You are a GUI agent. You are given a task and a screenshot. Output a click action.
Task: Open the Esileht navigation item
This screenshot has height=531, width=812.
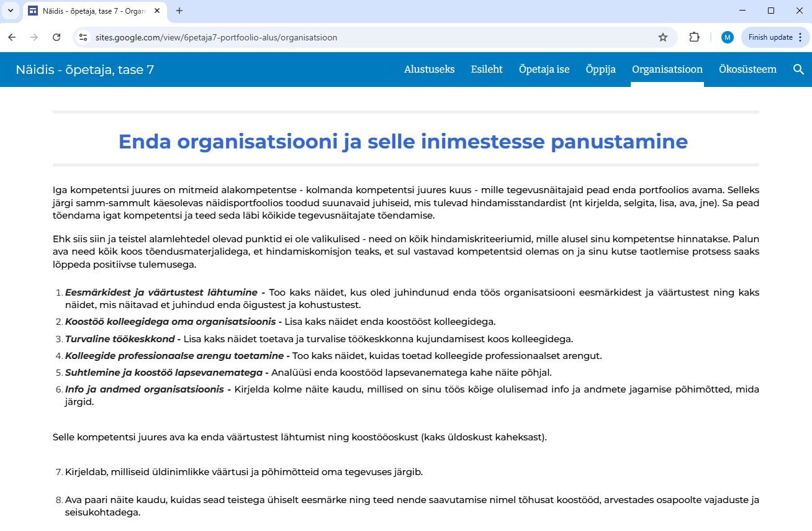click(487, 70)
